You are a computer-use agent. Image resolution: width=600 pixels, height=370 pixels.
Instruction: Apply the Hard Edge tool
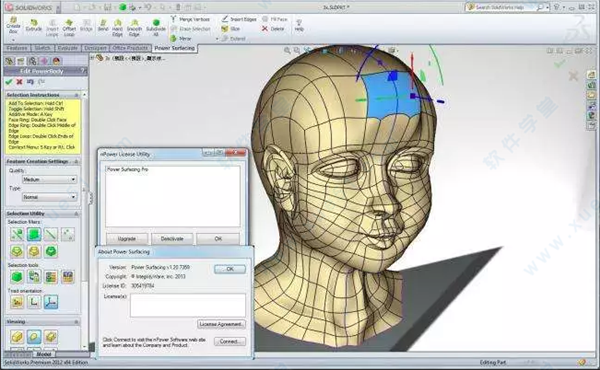pos(117,28)
